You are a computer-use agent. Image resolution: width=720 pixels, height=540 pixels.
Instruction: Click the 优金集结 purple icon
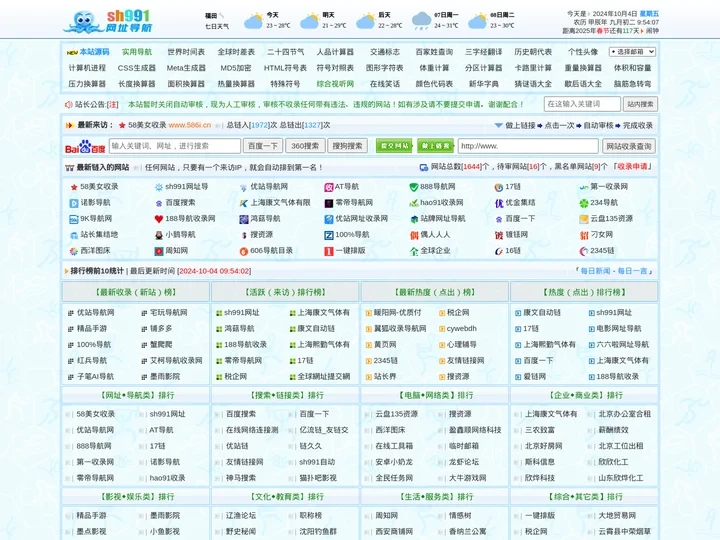[499, 203]
